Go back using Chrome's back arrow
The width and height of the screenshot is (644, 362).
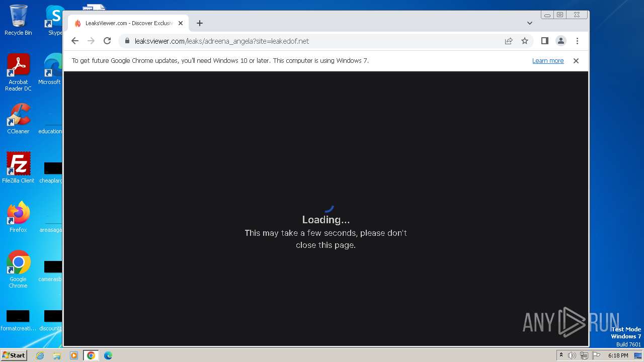click(75, 41)
